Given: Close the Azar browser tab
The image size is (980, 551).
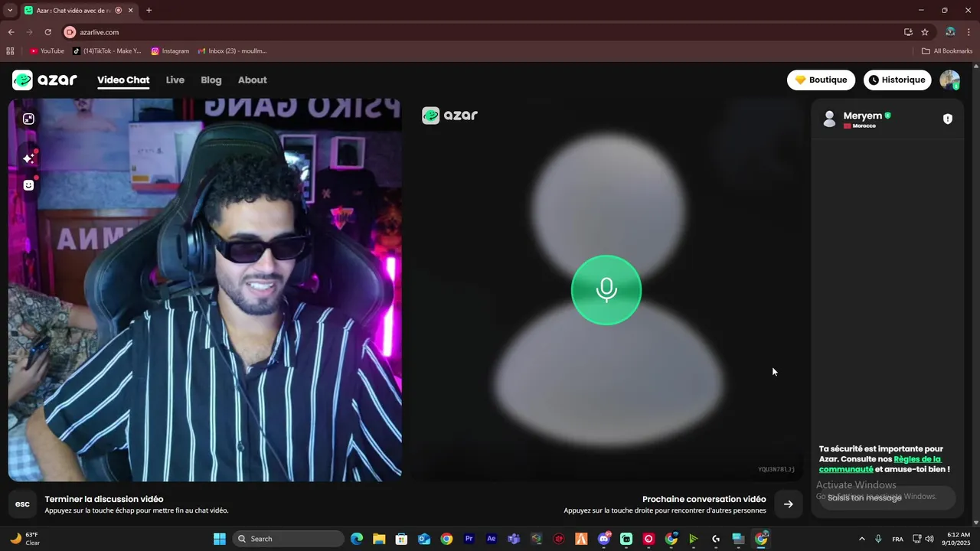Looking at the screenshot, I should point(132,11).
